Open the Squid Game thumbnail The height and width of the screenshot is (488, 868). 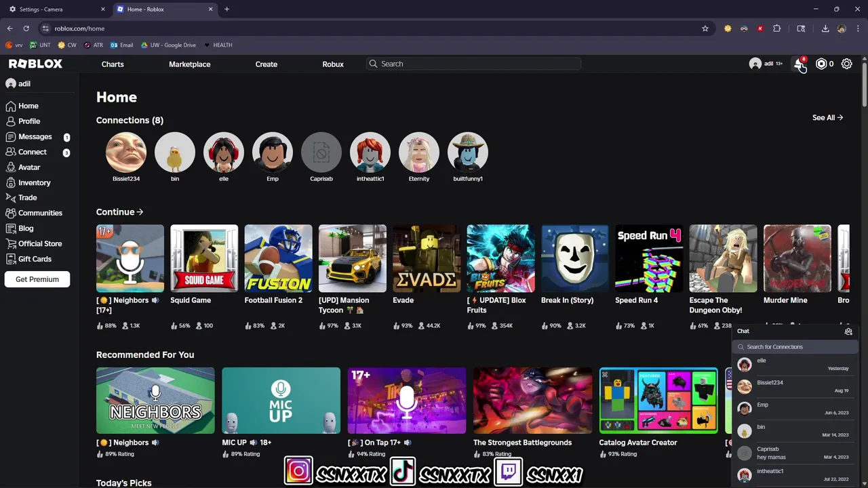204,258
